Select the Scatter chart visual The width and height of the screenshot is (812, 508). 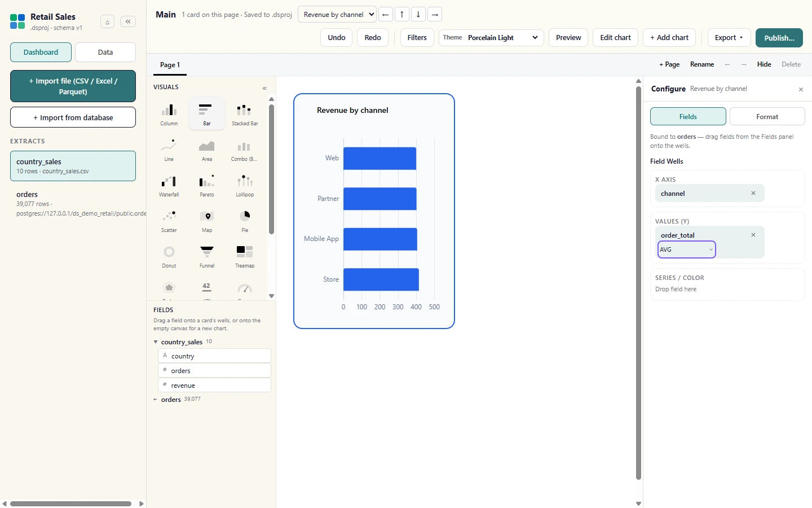pos(169,220)
